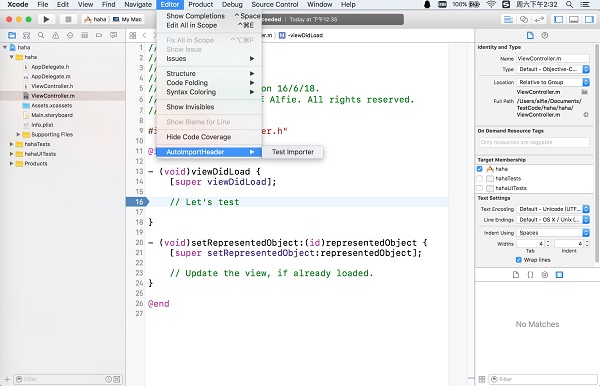The image size is (600, 386).
Task: Expand the Products group
Action: (x=11, y=163)
